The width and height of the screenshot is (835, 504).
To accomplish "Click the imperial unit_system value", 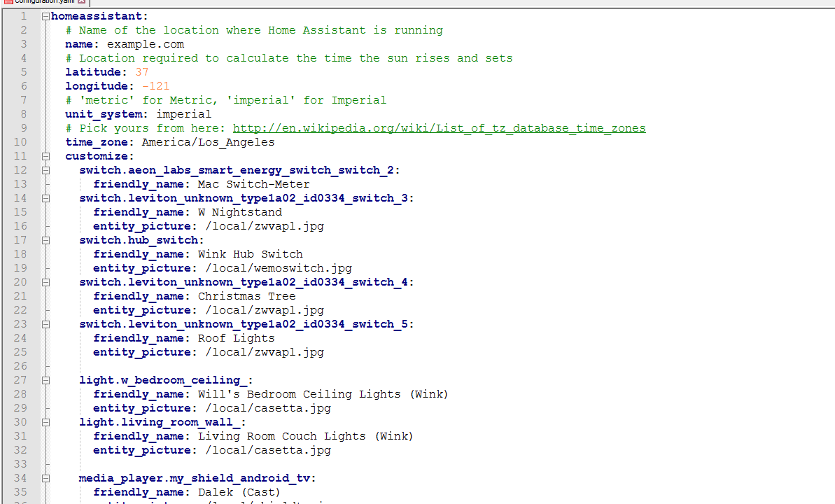I will pos(183,114).
